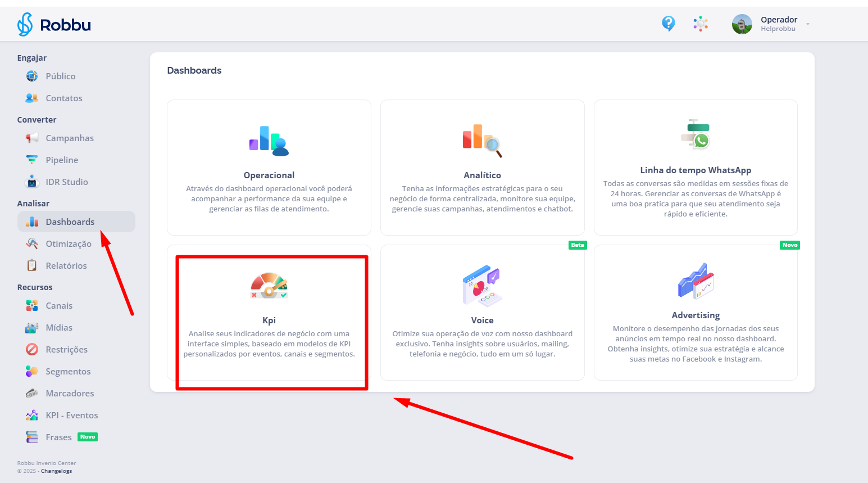Click the Campanhas megaphone icon
Viewport: 868px width, 483px height.
coord(32,138)
